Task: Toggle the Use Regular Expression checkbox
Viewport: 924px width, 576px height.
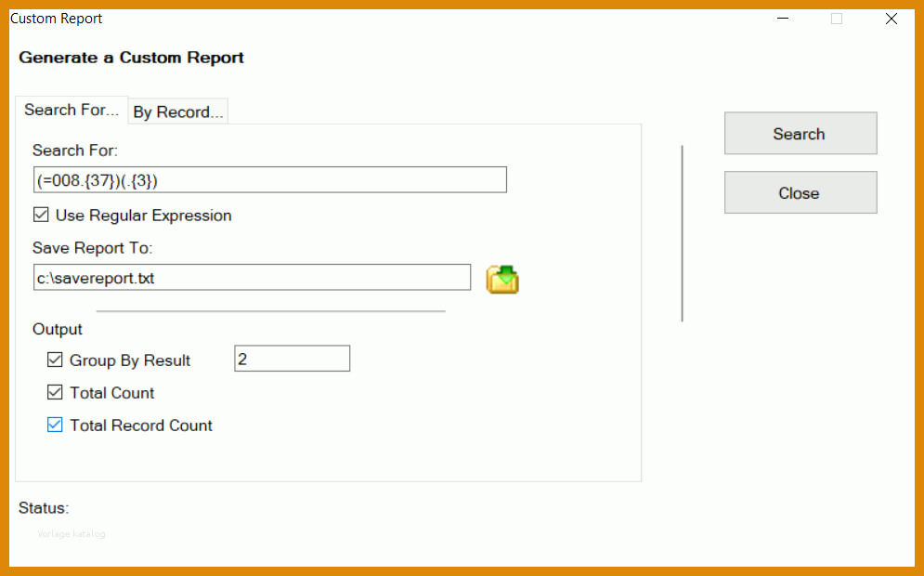Action: pyautogui.click(x=41, y=215)
